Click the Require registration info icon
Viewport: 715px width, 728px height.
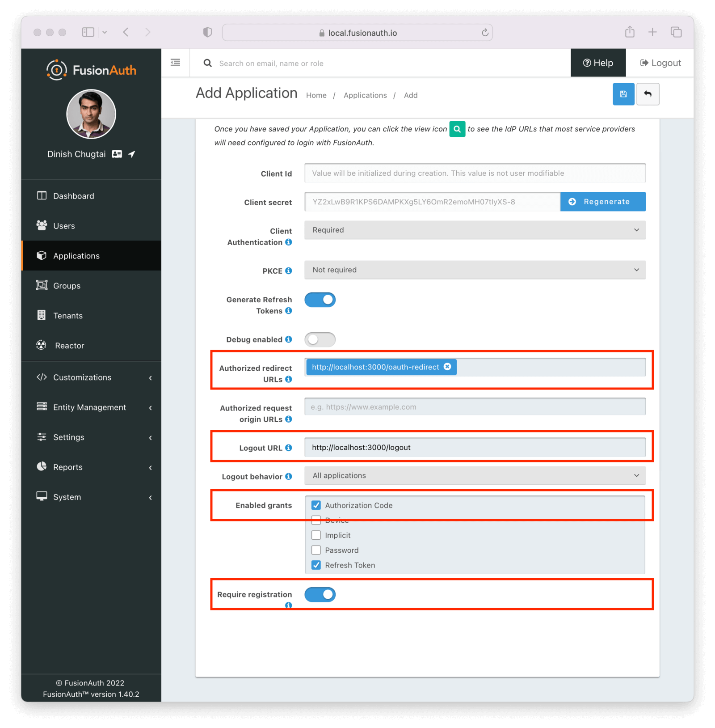click(x=289, y=605)
